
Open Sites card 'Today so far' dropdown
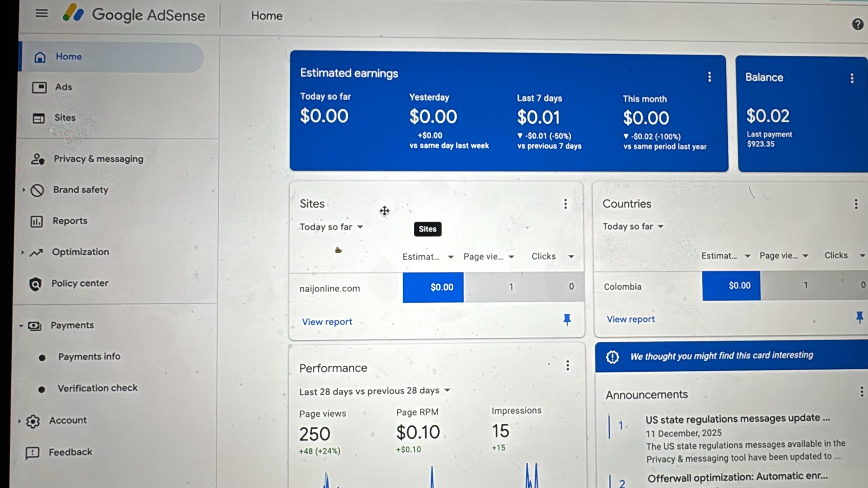coord(331,227)
